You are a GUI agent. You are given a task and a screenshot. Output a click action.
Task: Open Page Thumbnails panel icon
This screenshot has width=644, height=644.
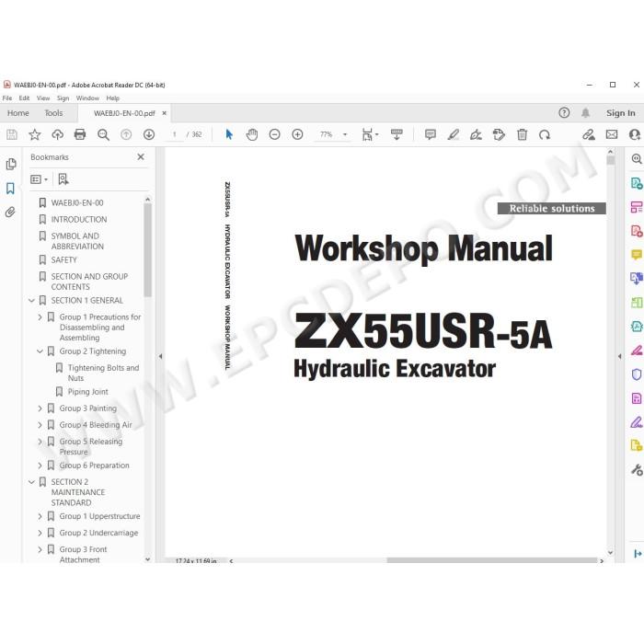click(x=11, y=164)
